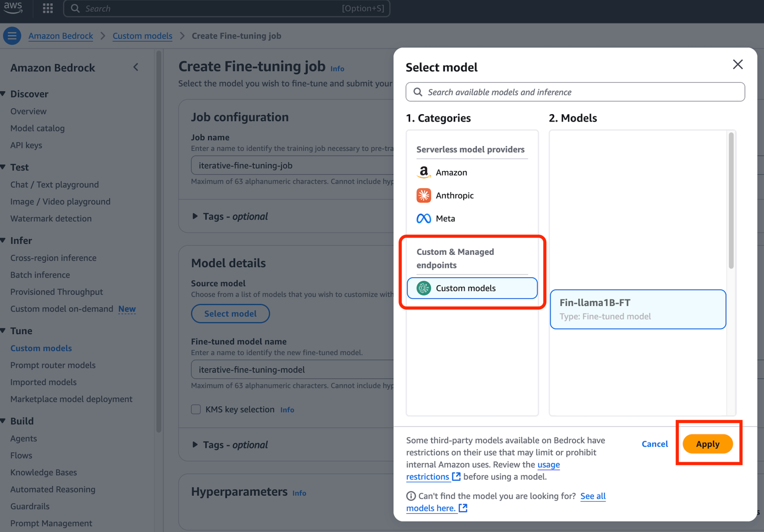This screenshot has width=764, height=532.
Task: Open Custom models breadcrumb
Action: [x=142, y=36]
